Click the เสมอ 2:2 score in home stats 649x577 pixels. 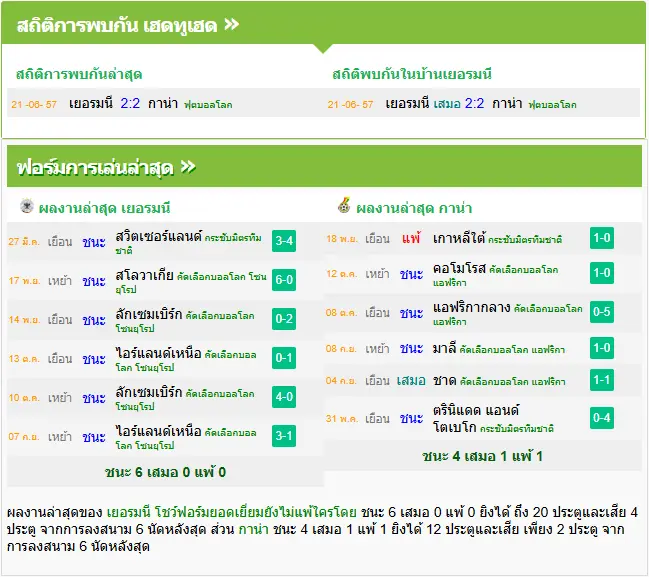(459, 103)
